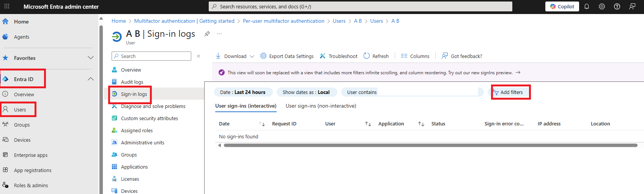
Task: Click Got feedback? in the toolbar
Action: 462,56
